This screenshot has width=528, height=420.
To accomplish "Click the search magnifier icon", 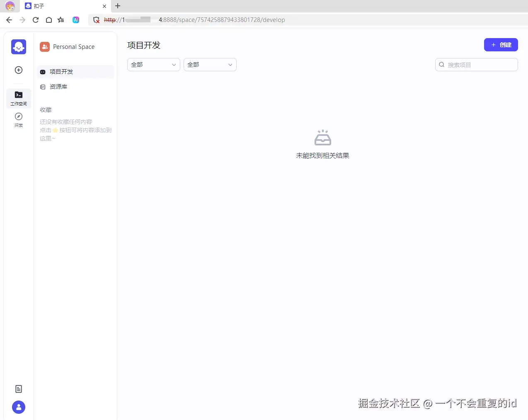I will pos(442,65).
